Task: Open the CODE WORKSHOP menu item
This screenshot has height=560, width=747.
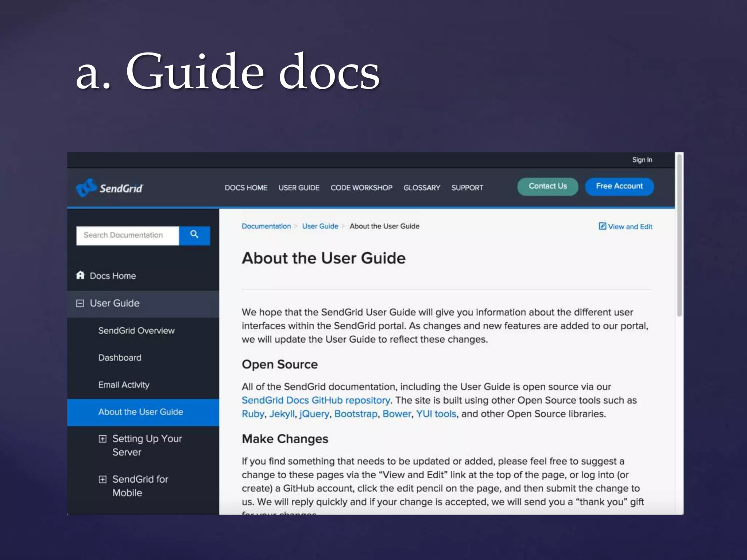Action: [x=361, y=188]
